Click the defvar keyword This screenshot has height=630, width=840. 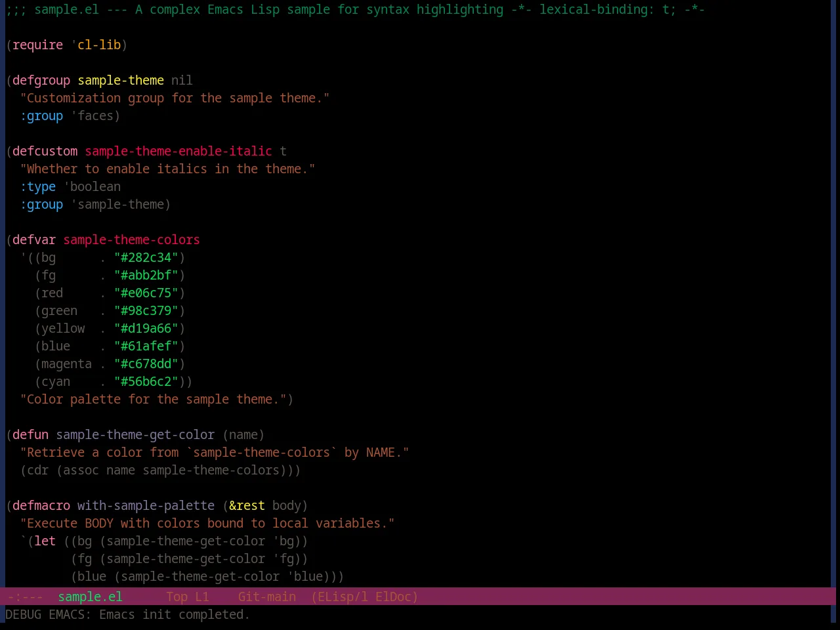[34, 240]
